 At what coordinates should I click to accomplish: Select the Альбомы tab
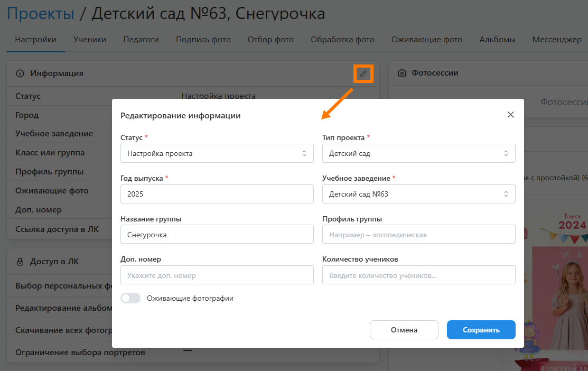pyautogui.click(x=497, y=40)
